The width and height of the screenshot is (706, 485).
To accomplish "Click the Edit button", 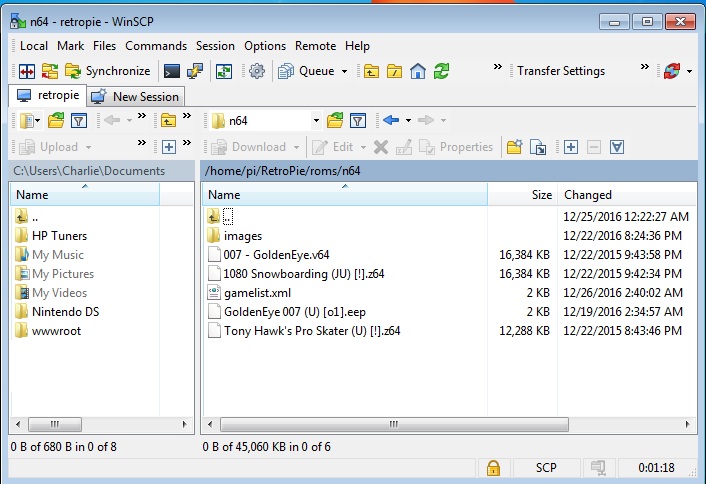I will [x=333, y=147].
